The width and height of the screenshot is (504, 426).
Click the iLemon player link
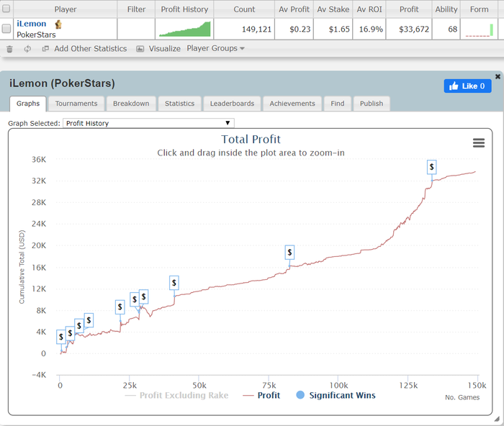point(32,24)
